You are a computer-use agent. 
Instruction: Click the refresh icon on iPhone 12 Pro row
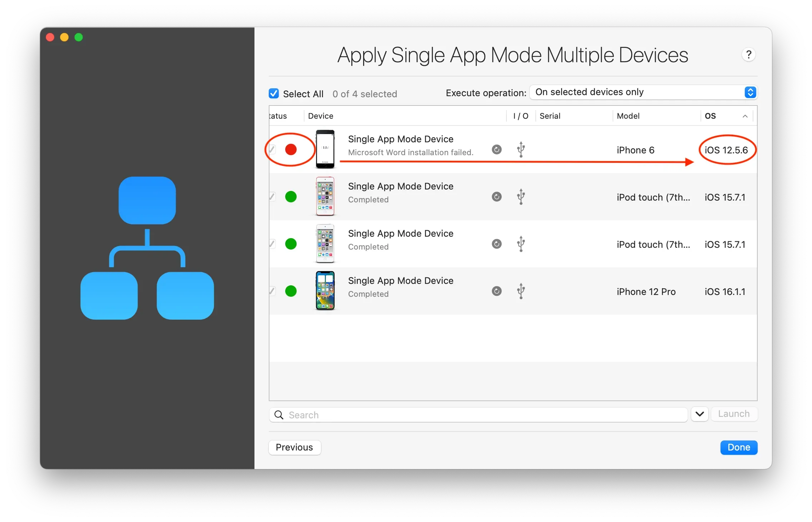pos(496,291)
